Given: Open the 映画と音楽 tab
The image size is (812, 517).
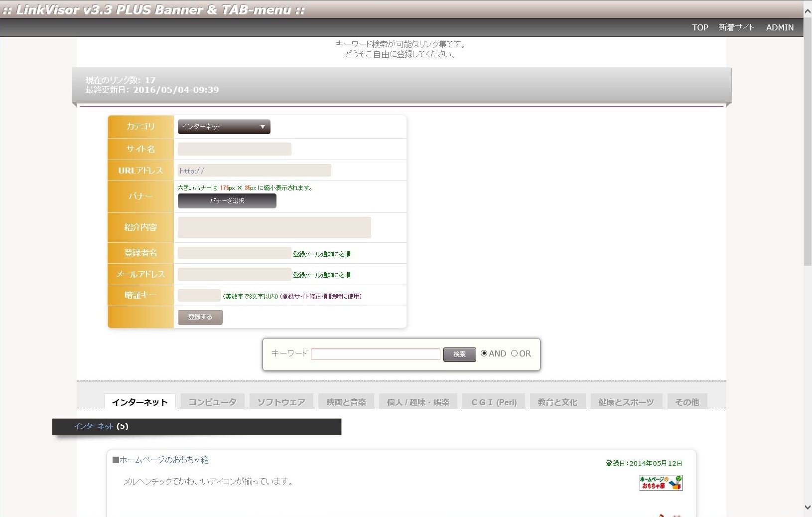Looking at the screenshot, I should coord(346,402).
